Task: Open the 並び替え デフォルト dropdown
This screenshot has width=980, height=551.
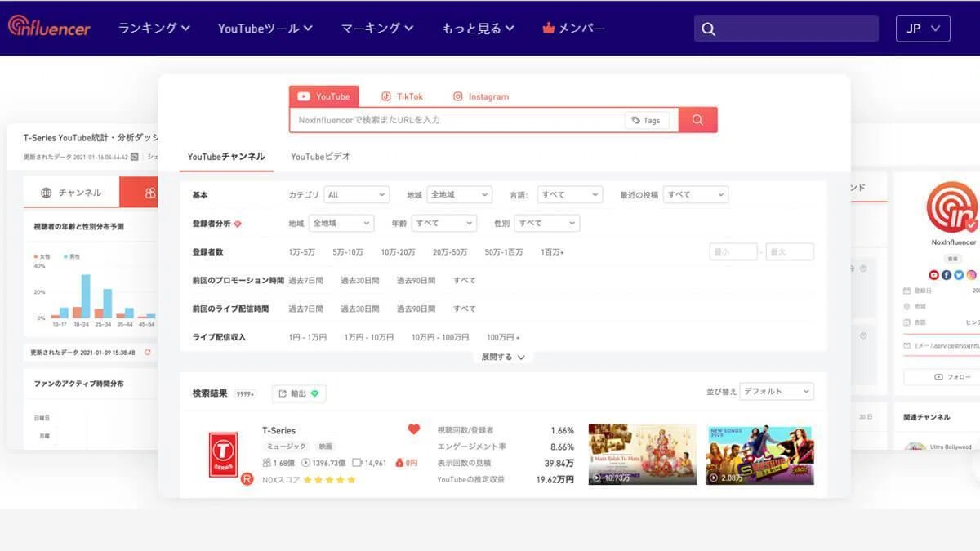Action: pyautogui.click(x=777, y=392)
